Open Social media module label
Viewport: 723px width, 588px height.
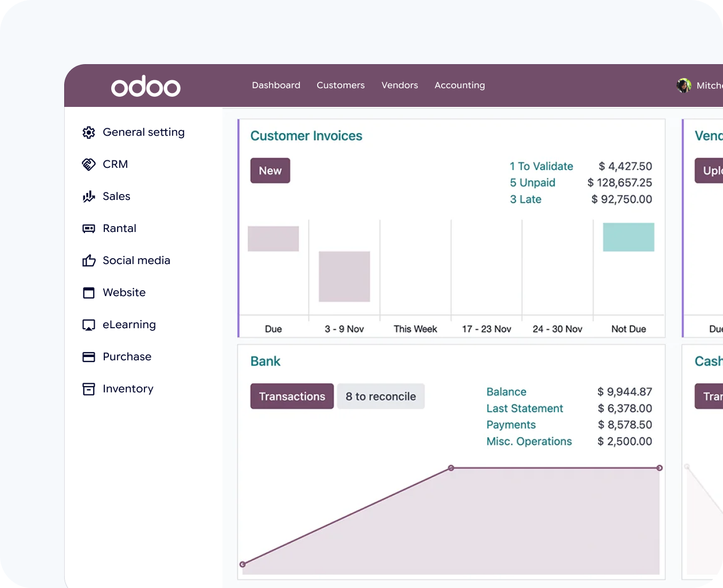pos(136,260)
